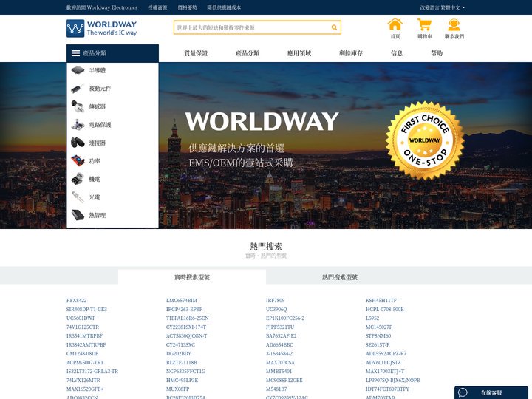The image size is (532, 399).
Task: Open 剩餘庫存 in the navigation bar
Action: coord(351,53)
